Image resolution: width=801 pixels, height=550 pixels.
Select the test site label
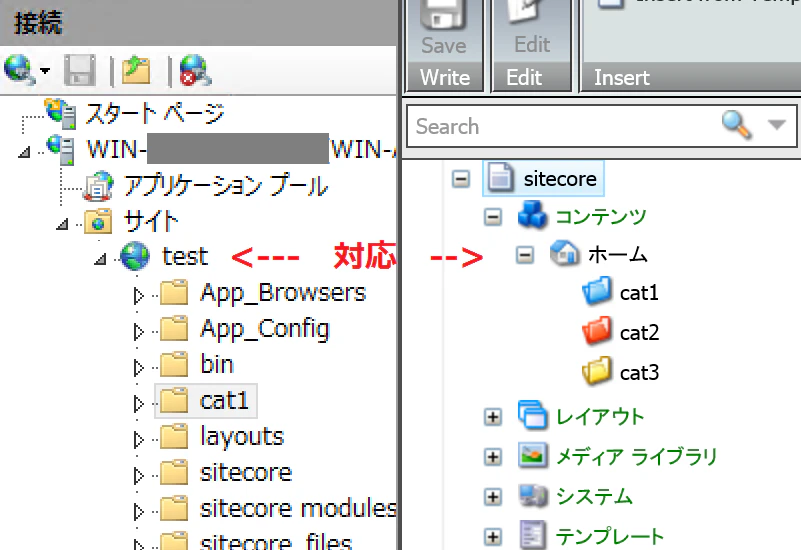point(185,256)
